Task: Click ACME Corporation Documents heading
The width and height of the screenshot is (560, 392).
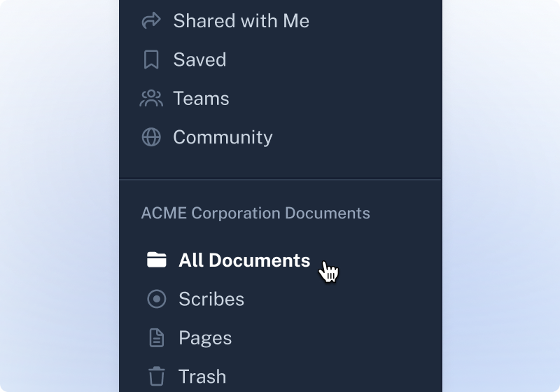Action: click(255, 213)
